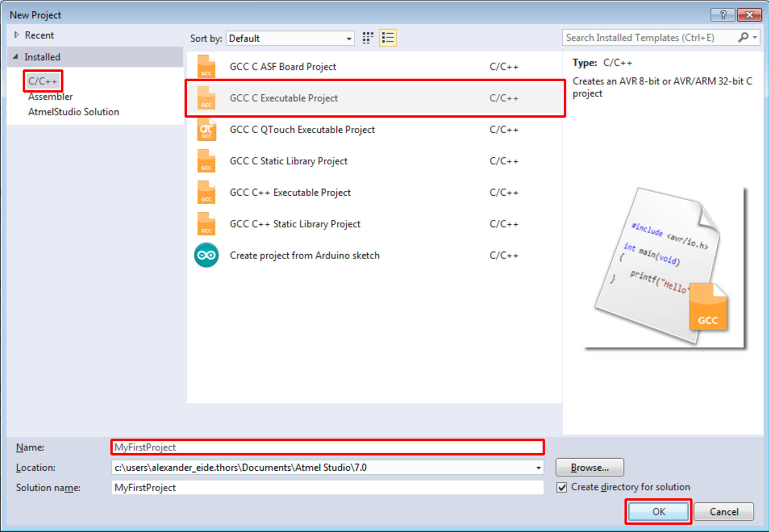Click the Cancel button
The width and height of the screenshot is (769, 532).
tap(723, 512)
